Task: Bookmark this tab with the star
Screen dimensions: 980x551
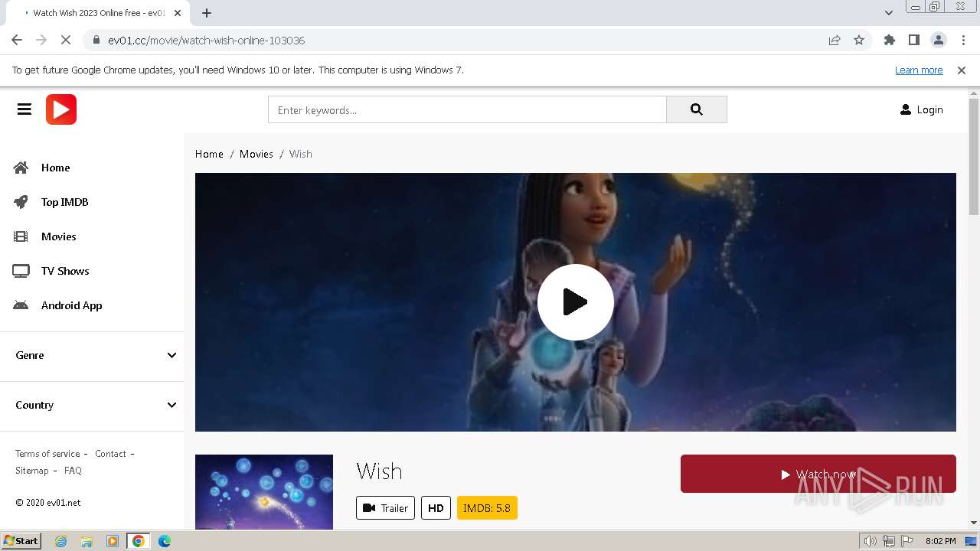Action: [859, 41]
